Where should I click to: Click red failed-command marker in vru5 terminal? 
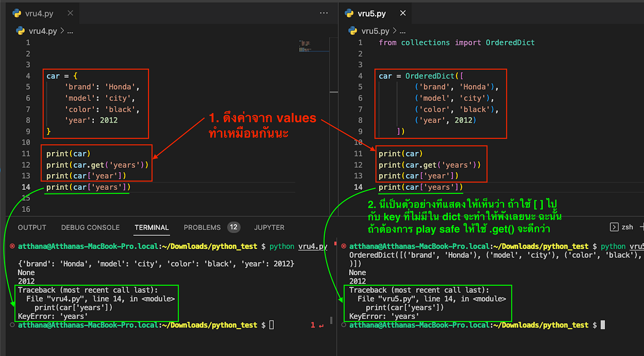click(x=344, y=246)
